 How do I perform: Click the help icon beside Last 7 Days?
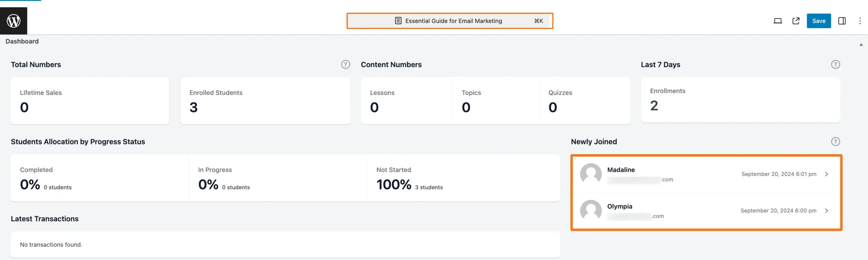[835, 64]
